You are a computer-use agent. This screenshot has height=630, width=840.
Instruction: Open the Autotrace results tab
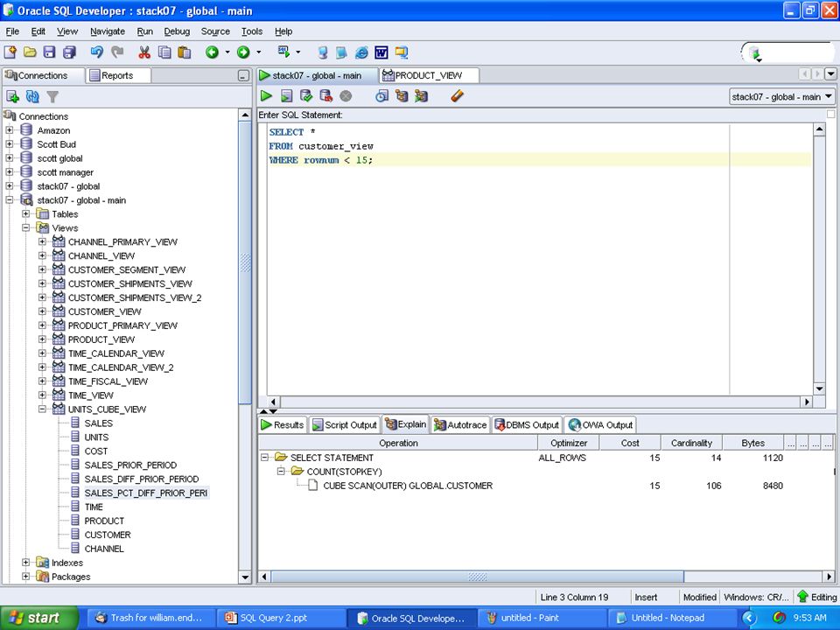tap(461, 425)
